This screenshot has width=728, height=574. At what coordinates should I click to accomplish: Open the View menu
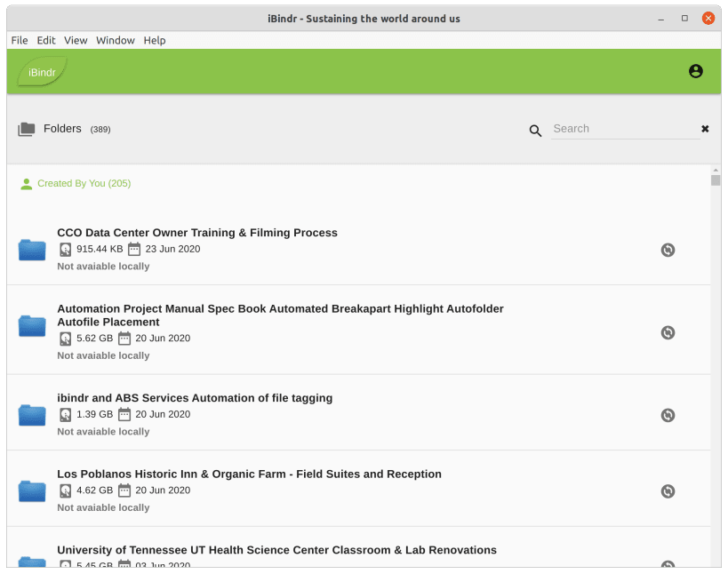[x=76, y=40]
